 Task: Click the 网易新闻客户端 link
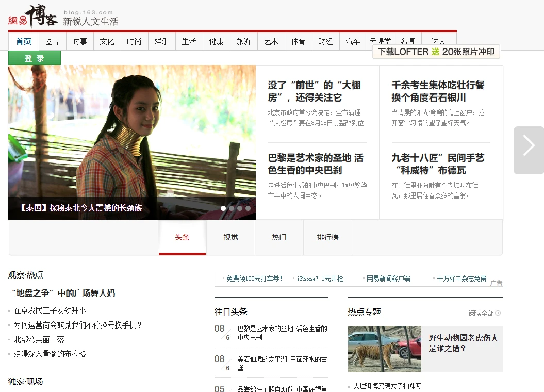click(x=388, y=279)
